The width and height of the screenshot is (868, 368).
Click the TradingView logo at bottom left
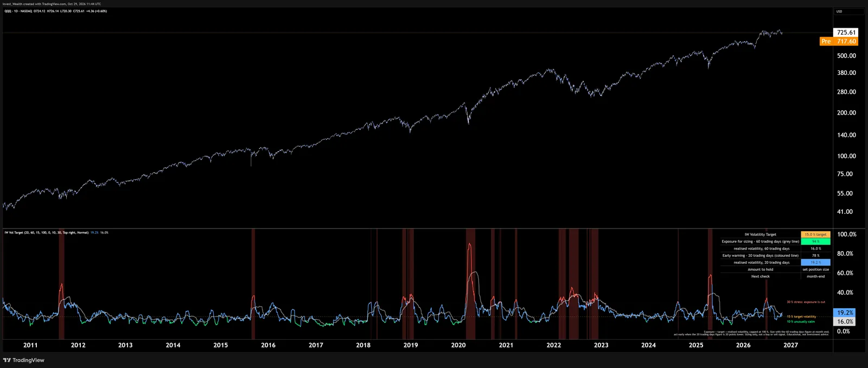click(x=24, y=360)
